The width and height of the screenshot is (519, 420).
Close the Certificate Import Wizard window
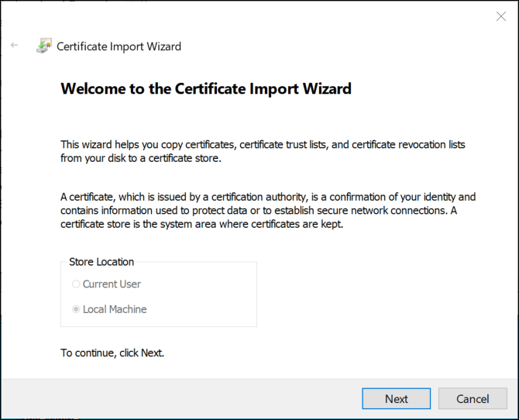point(500,16)
